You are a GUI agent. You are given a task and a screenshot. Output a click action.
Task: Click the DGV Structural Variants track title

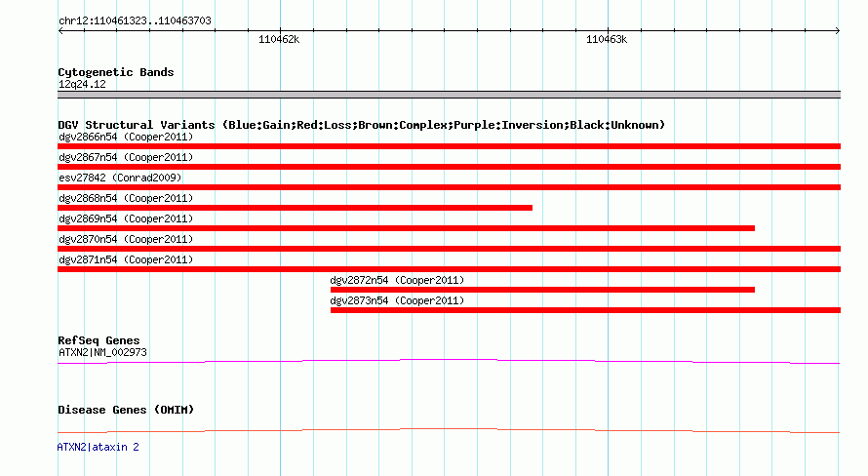click(x=362, y=125)
